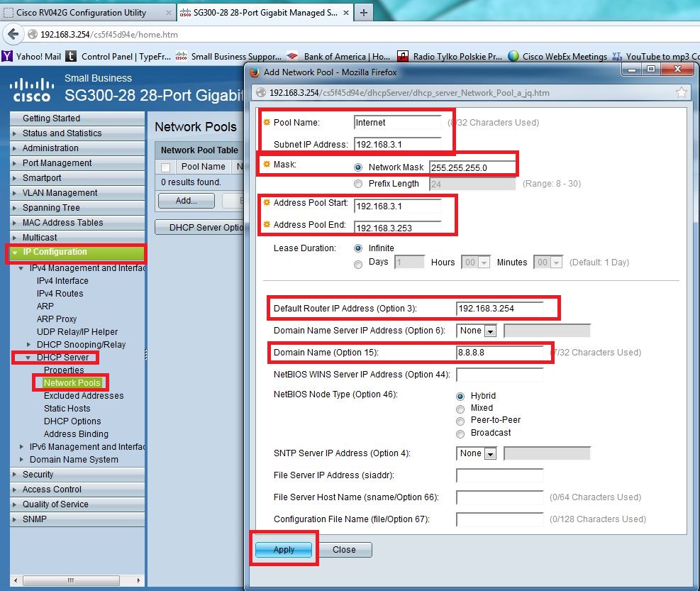Select the Prefix Length radio button
The image size is (700, 591).
pos(358,184)
